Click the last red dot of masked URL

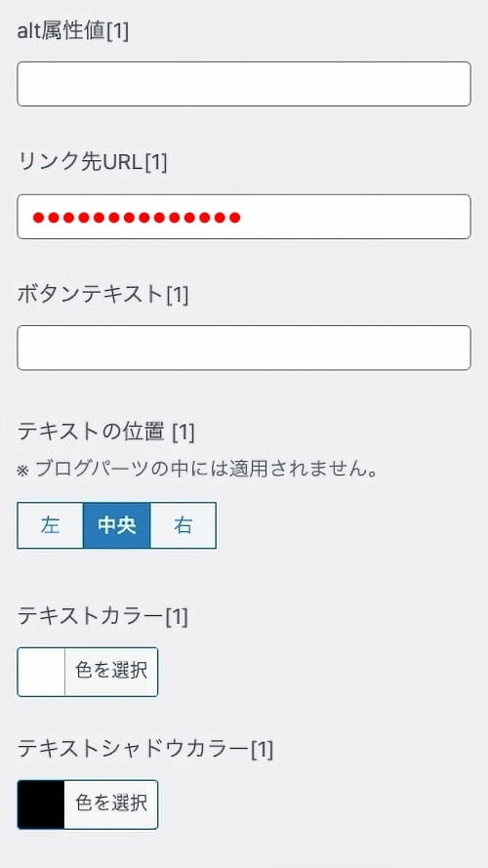234,218
